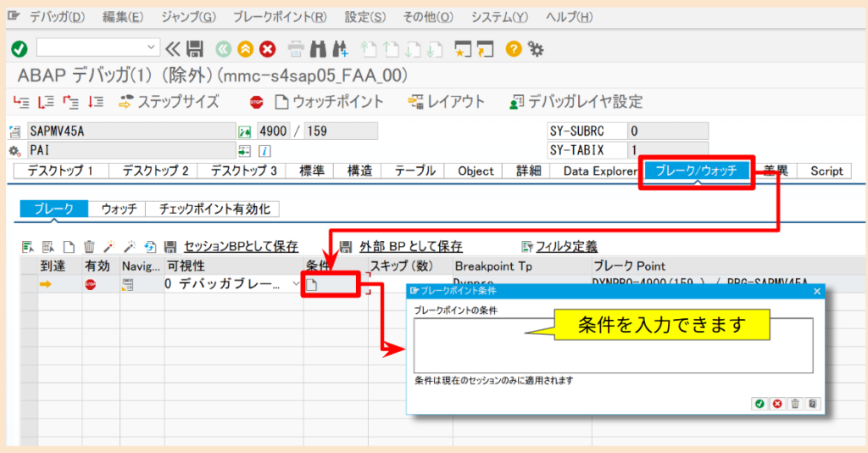Click the Create New Session icon
This screenshot has height=453, width=868.
pyautogui.click(x=462, y=49)
